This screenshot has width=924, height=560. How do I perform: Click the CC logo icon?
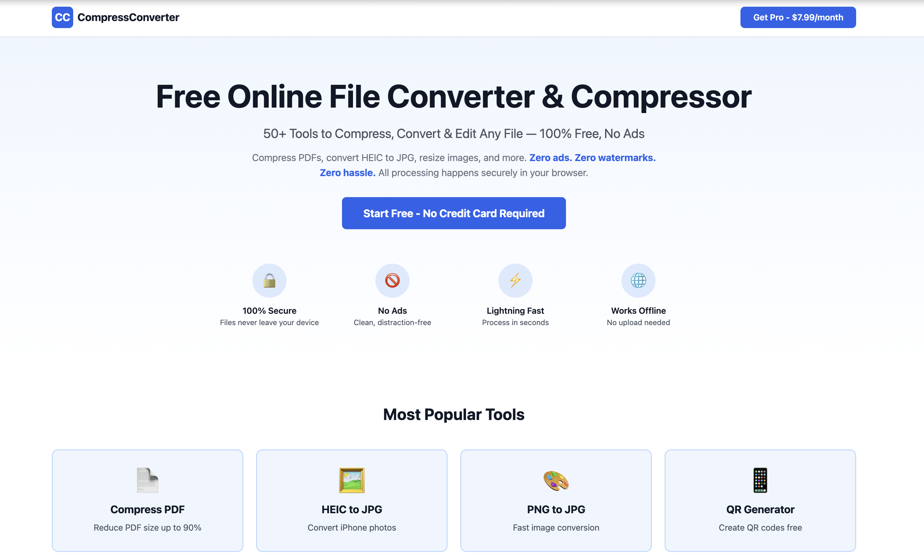click(62, 17)
